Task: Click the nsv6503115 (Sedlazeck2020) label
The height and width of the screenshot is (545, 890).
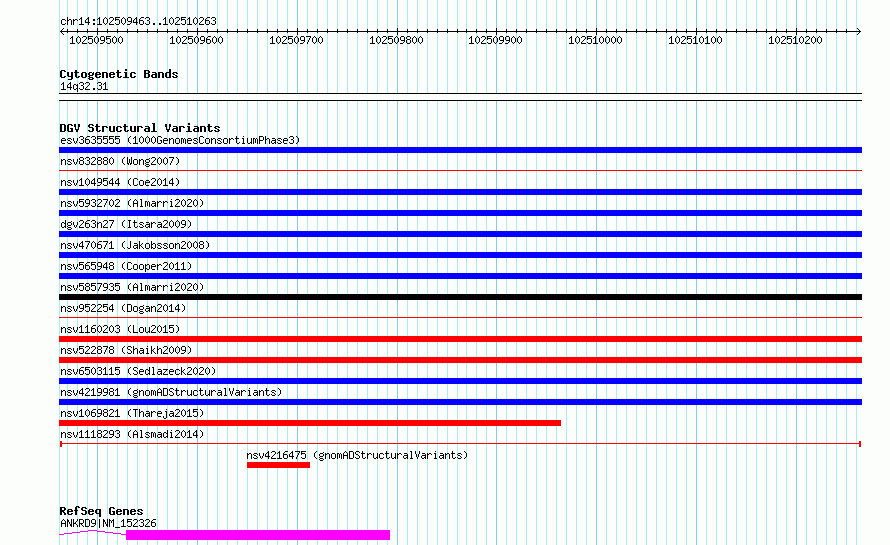Action: pos(138,371)
